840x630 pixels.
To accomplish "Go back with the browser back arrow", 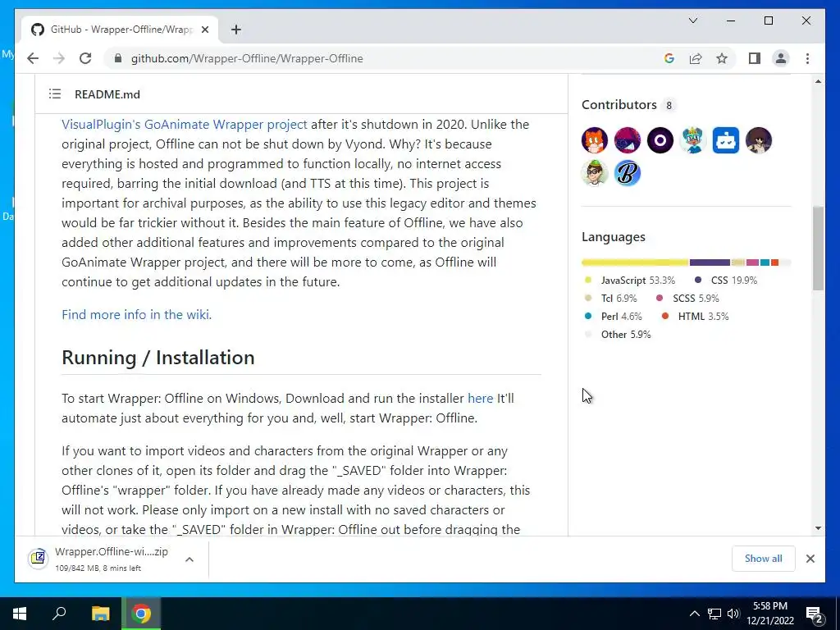I will point(33,58).
